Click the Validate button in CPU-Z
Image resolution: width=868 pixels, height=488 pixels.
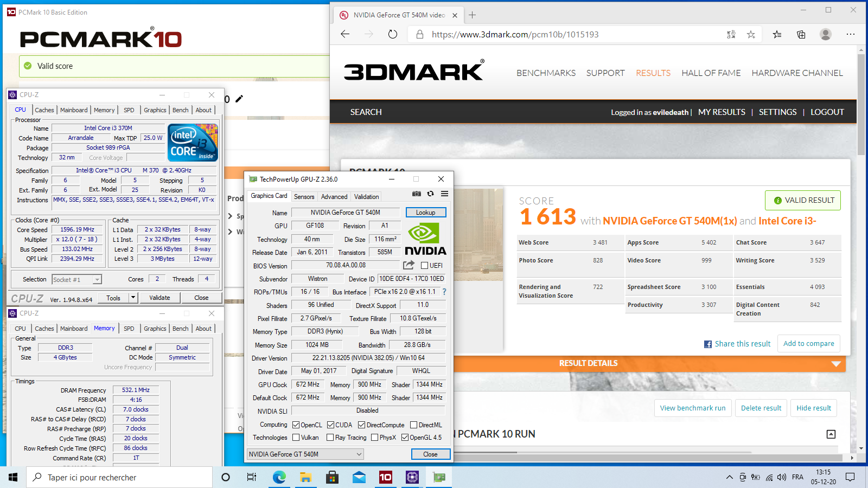159,298
